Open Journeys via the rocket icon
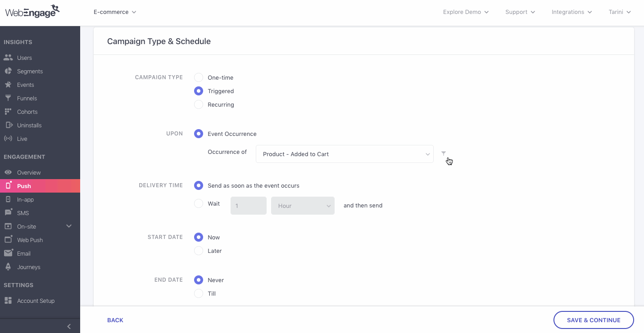644x333 pixels. 8,267
